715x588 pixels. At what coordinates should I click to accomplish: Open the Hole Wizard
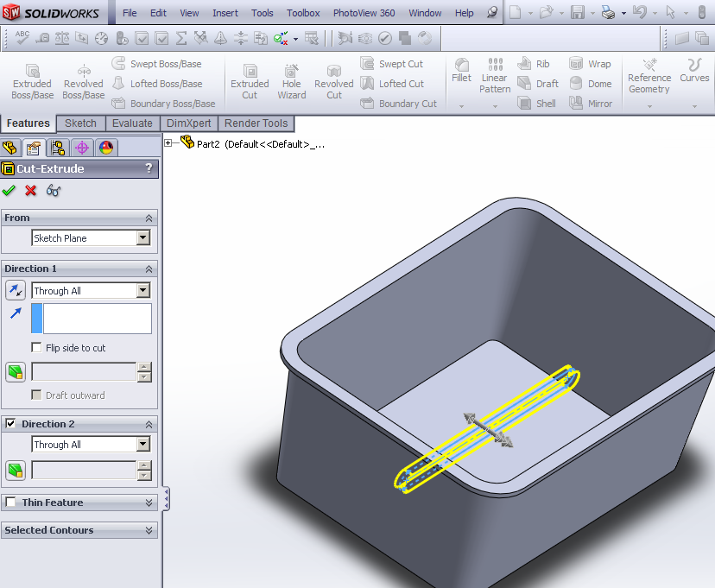pyautogui.click(x=292, y=81)
